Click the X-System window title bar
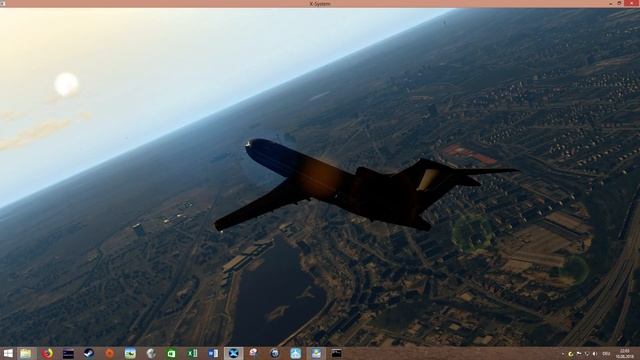The image size is (640, 360). pos(320,4)
